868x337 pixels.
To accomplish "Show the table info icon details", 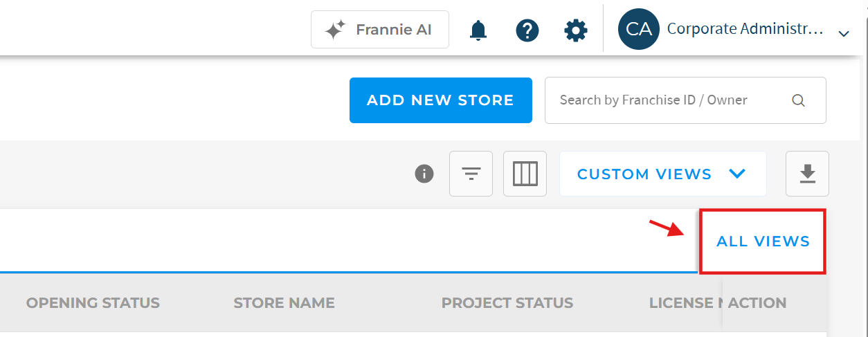I will pos(424,174).
